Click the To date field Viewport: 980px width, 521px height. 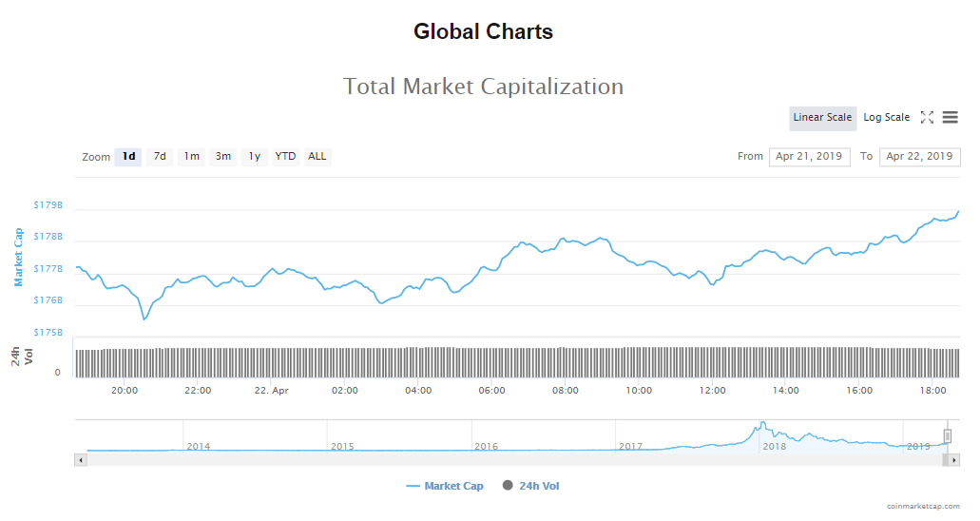[919, 157]
